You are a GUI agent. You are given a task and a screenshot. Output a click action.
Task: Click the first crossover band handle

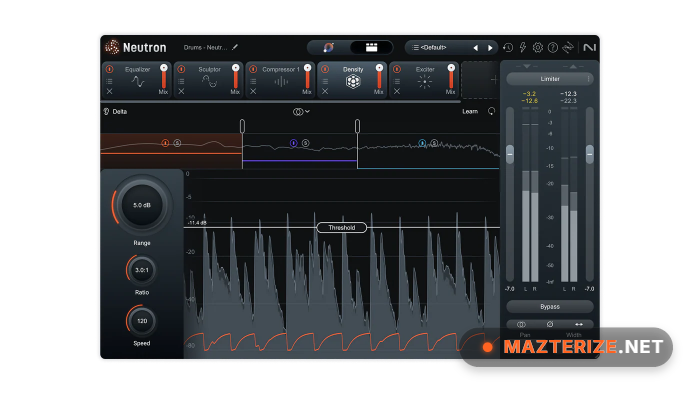click(242, 126)
